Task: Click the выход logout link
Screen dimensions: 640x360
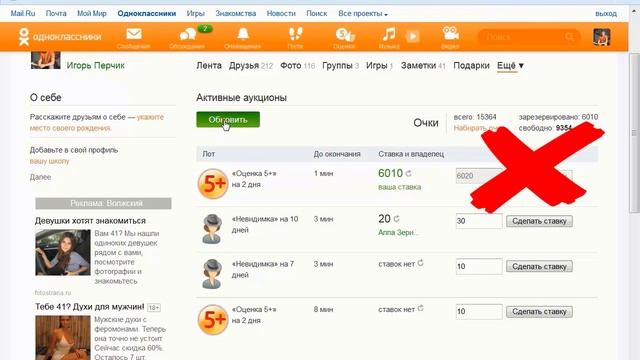Action: [606, 14]
